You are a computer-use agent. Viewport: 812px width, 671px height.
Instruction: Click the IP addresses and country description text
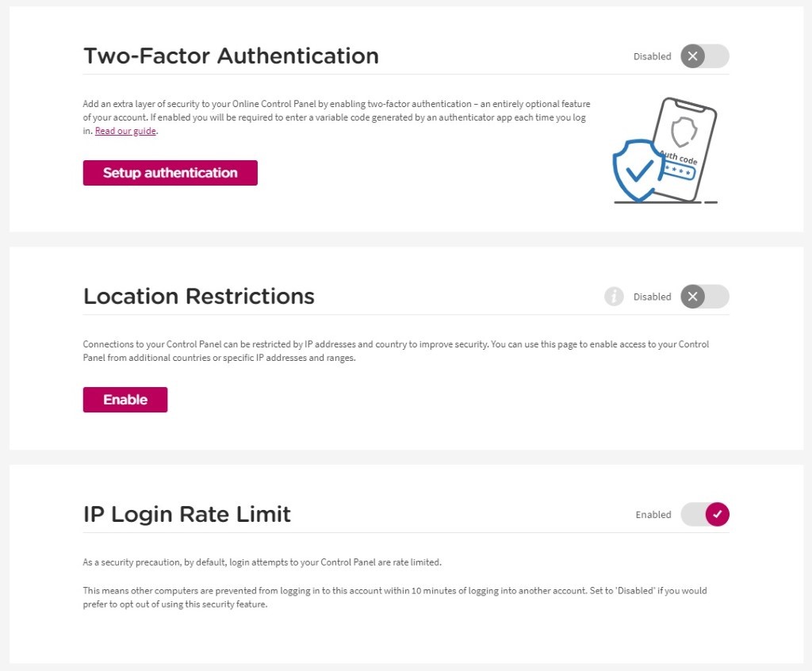point(396,351)
